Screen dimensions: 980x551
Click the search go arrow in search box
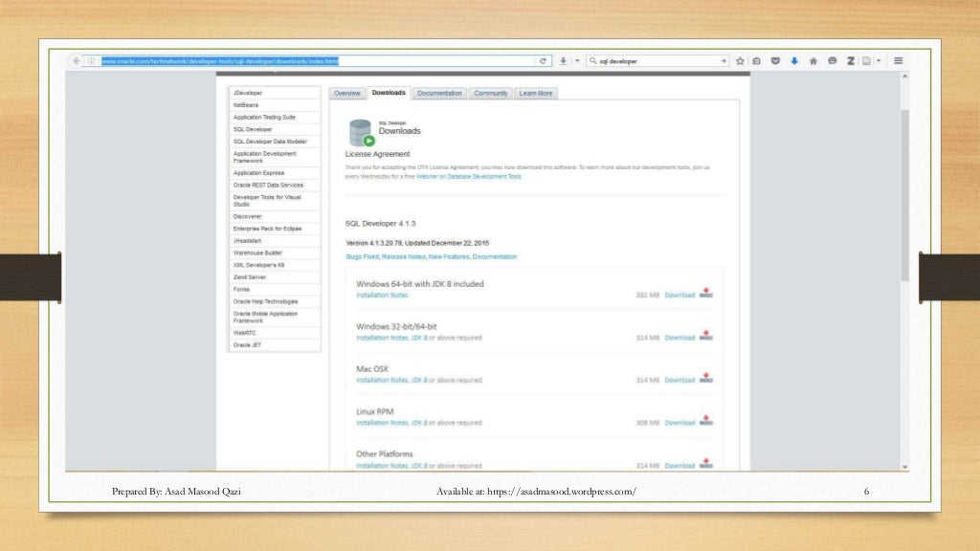pos(724,60)
